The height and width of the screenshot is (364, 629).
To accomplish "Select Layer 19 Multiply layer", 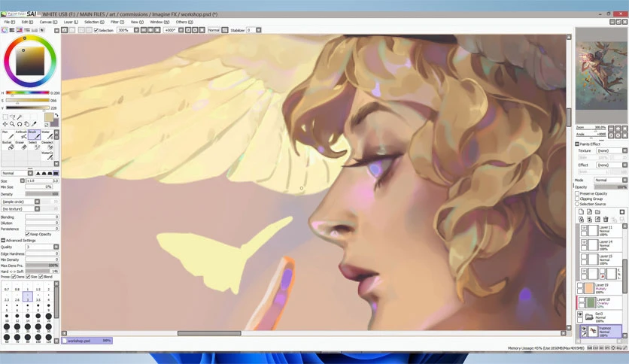I will [x=600, y=289].
